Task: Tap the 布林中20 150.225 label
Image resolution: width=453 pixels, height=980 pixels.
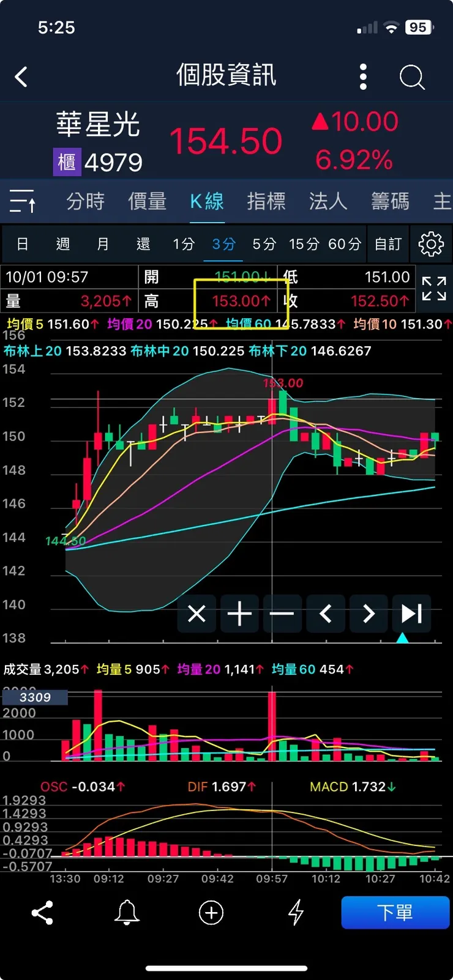Action: tap(187, 351)
